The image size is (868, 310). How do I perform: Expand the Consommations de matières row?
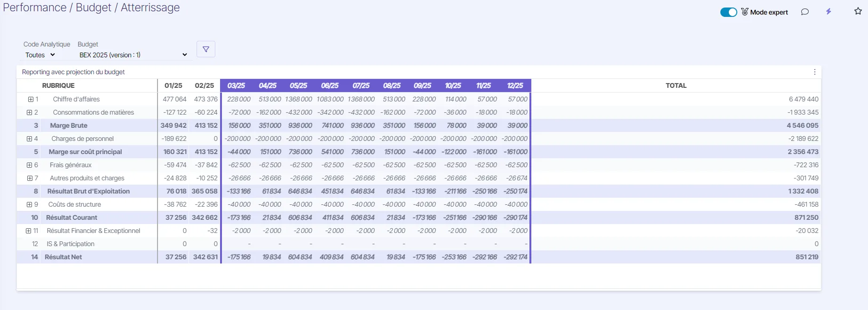coord(30,112)
